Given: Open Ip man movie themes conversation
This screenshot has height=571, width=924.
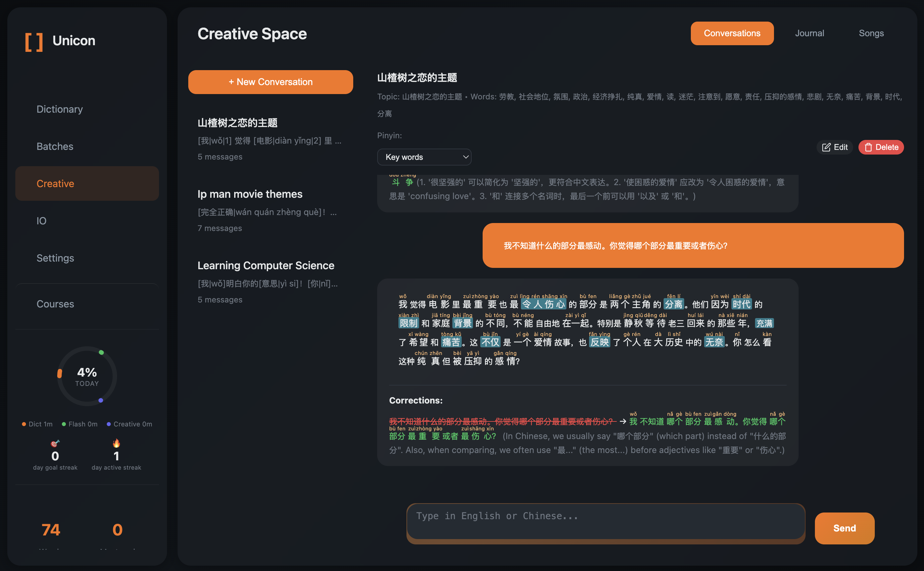Looking at the screenshot, I should click(x=250, y=194).
